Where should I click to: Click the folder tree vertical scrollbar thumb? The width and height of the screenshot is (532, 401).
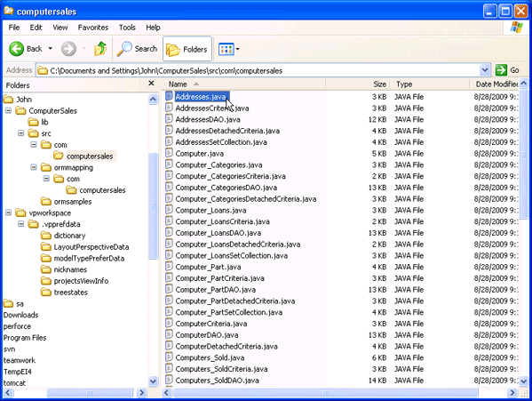click(153, 205)
